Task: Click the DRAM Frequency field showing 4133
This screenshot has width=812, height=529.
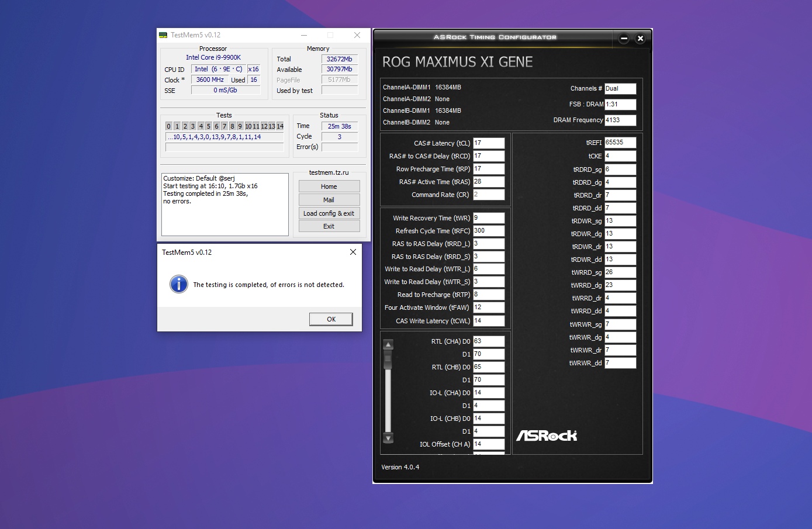Action: click(x=620, y=120)
